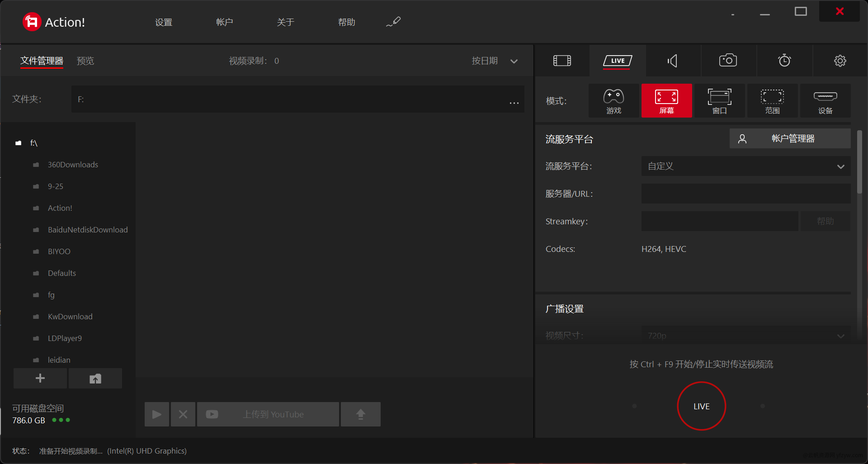Switch to the 预览 tab
This screenshot has height=464, width=868.
tap(85, 61)
